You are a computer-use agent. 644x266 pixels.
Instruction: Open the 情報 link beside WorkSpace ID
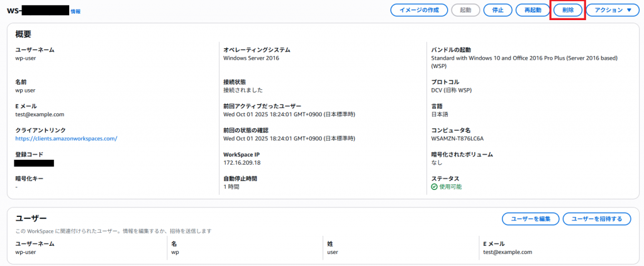coord(75,11)
